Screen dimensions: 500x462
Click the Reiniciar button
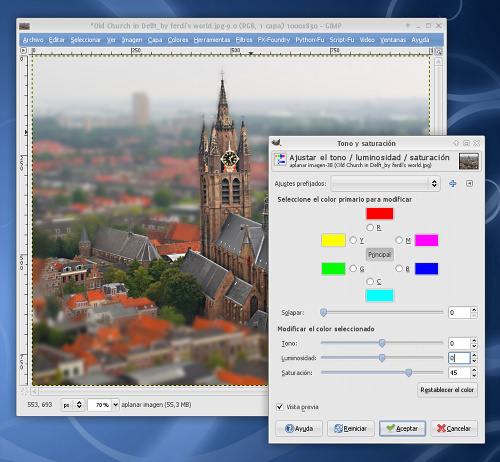click(x=351, y=428)
